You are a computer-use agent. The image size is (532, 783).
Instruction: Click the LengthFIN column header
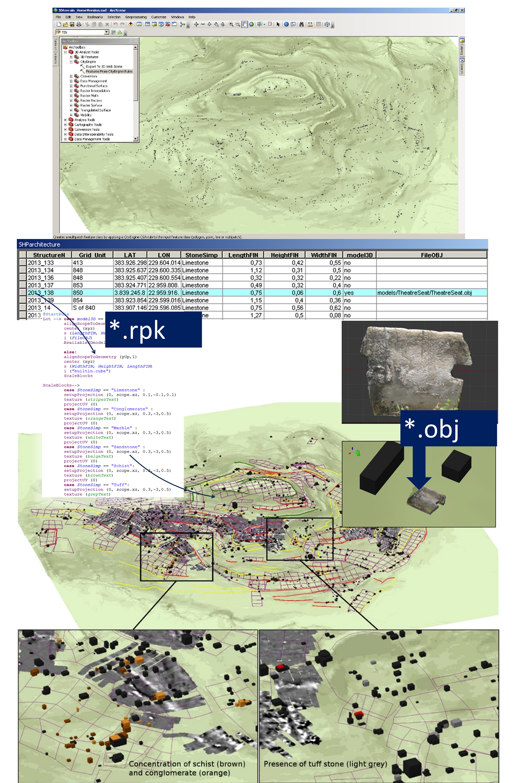pyautogui.click(x=243, y=255)
